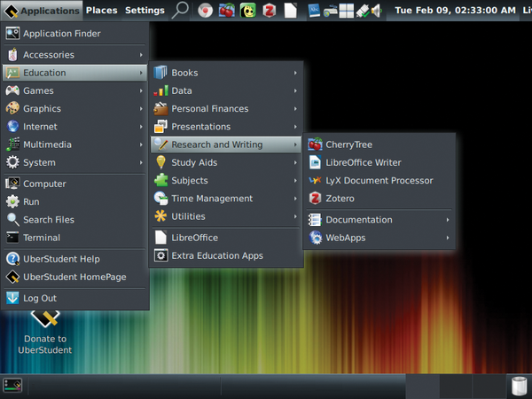Click the window grid icon in top panel
532x399 pixels.
[347, 11]
